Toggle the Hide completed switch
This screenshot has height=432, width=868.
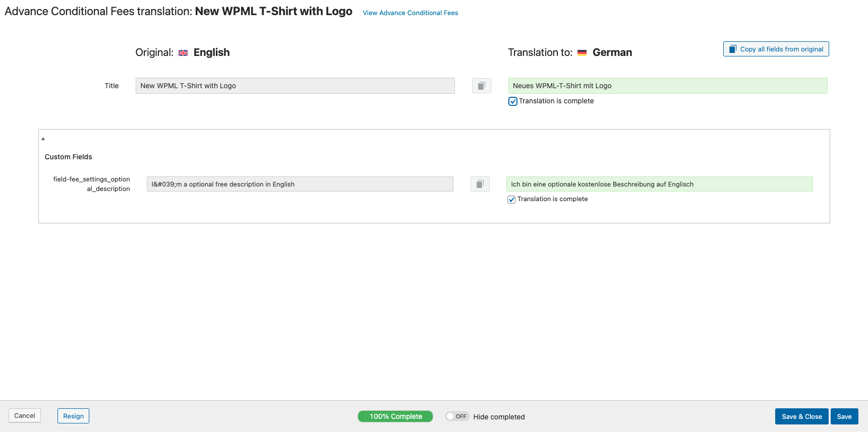coord(457,416)
